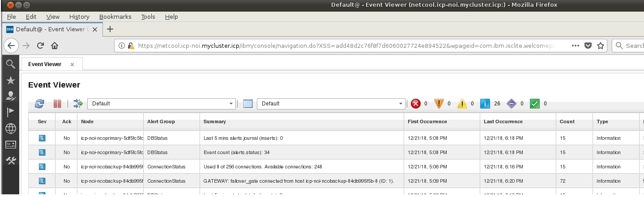This screenshot has width=644, height=197.
Task: Close the Event Viewer page tab
Action: point(72,64)
